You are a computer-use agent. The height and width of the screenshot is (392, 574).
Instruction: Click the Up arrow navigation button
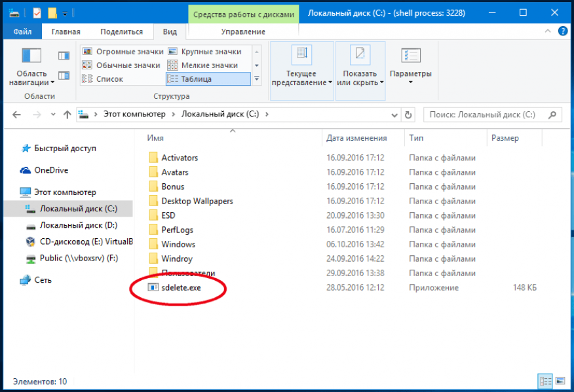tap(67, 115)
